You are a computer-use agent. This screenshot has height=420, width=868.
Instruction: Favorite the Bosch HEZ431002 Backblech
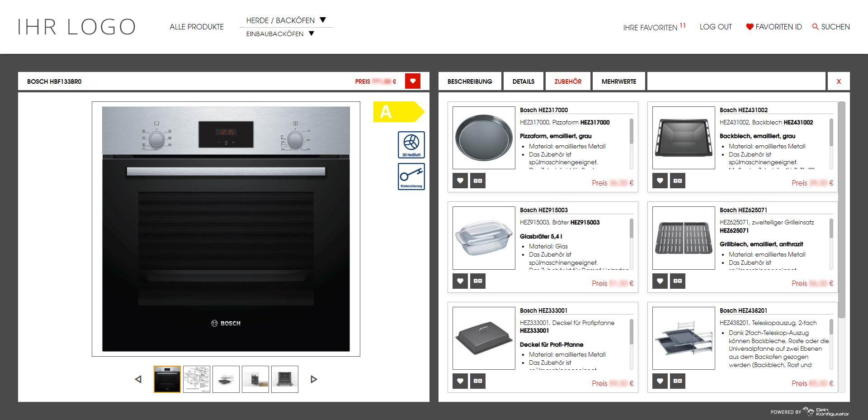(x=660, y=181)
